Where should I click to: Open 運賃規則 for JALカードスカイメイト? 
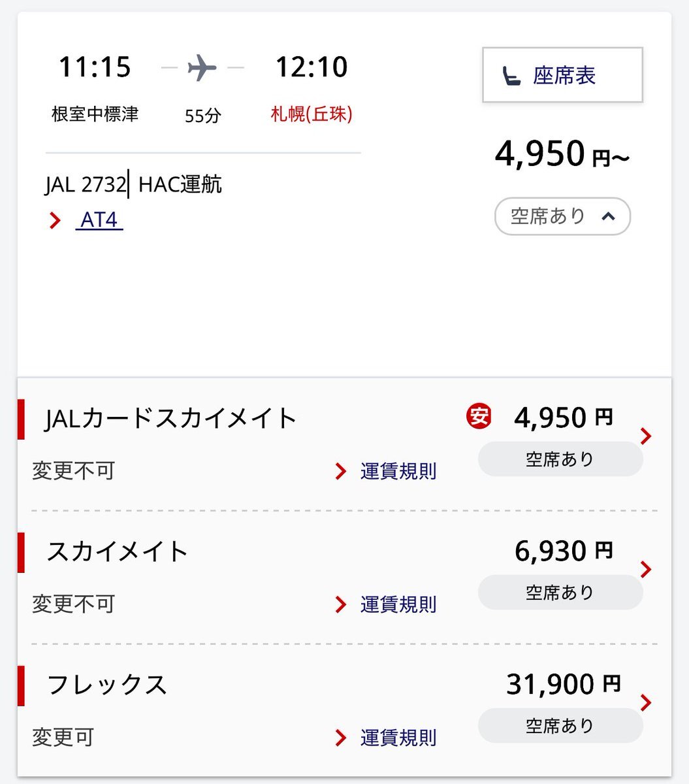398,471
